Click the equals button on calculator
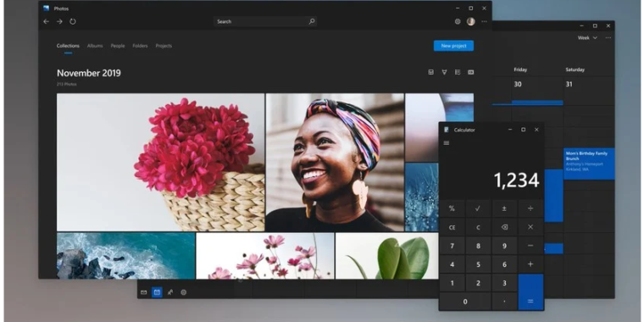This screenshot has width=644, height=322. pyautogui.click(x=530, y=292)
